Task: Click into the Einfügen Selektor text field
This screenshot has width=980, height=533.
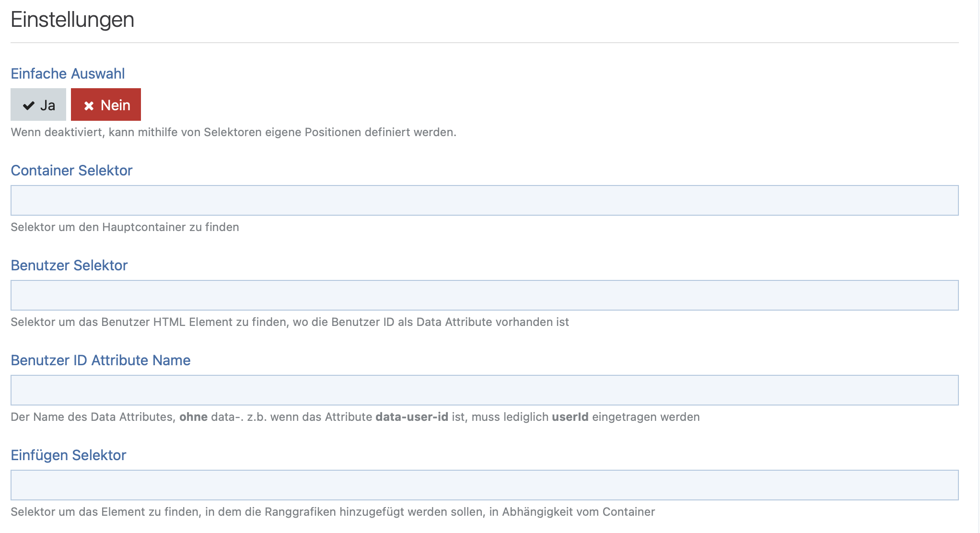Action: pos(484,485)
